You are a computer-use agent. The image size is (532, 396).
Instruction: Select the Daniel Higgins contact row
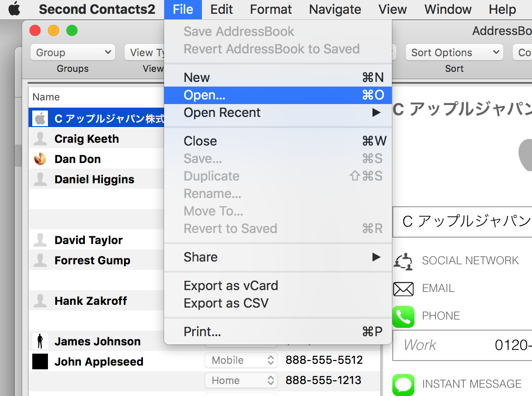tap(96, 179)
